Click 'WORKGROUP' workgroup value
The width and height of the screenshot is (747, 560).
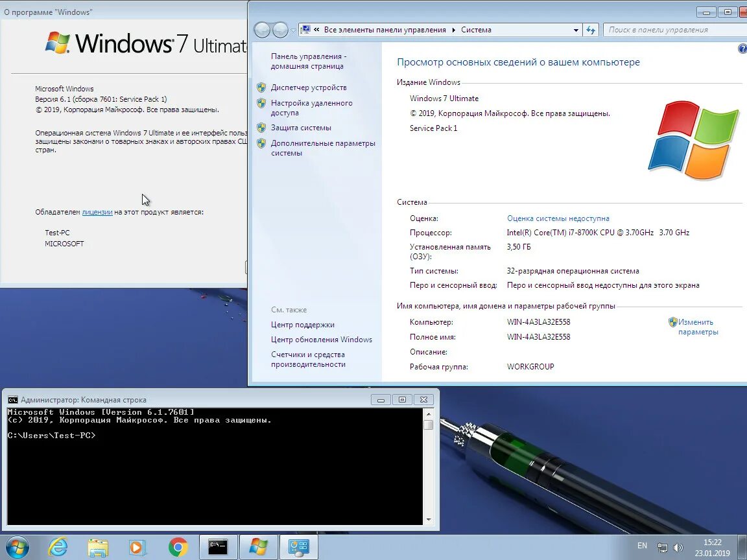(x=530, y=367)
